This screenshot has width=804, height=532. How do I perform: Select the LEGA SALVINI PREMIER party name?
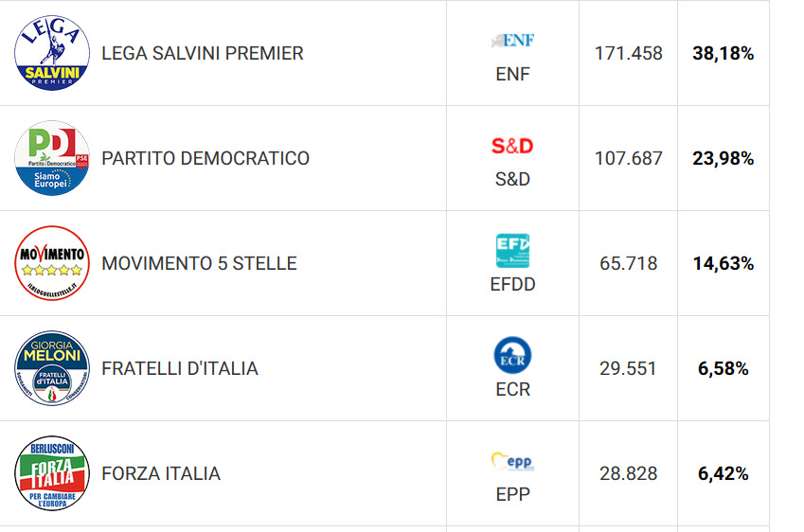[203, 53]
